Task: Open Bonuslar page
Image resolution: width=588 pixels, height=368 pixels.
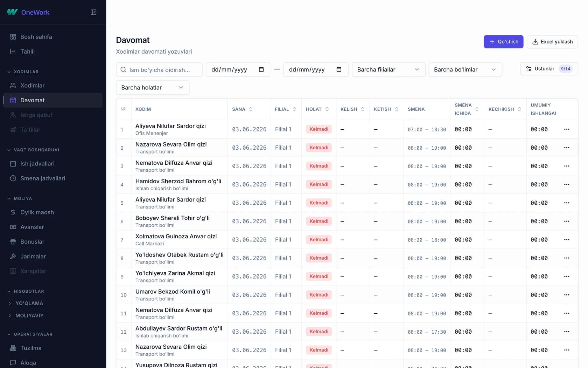Action: point(53,242)
